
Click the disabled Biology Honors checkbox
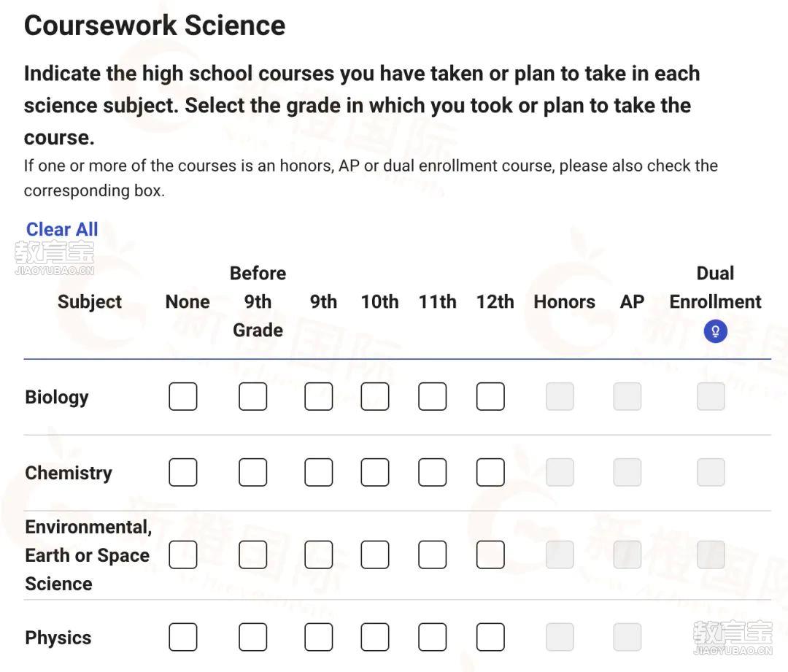click(x=560, y=397)
